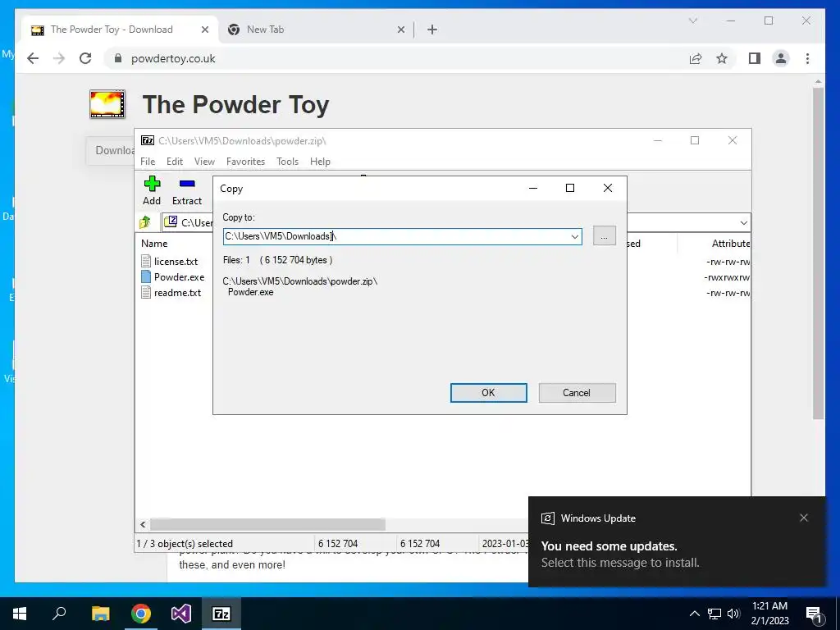Click the archive icon in 7-Zip address bar
The width and height of the screenshot is (840, 630).
pyautogui.click(x=171, y=221)
